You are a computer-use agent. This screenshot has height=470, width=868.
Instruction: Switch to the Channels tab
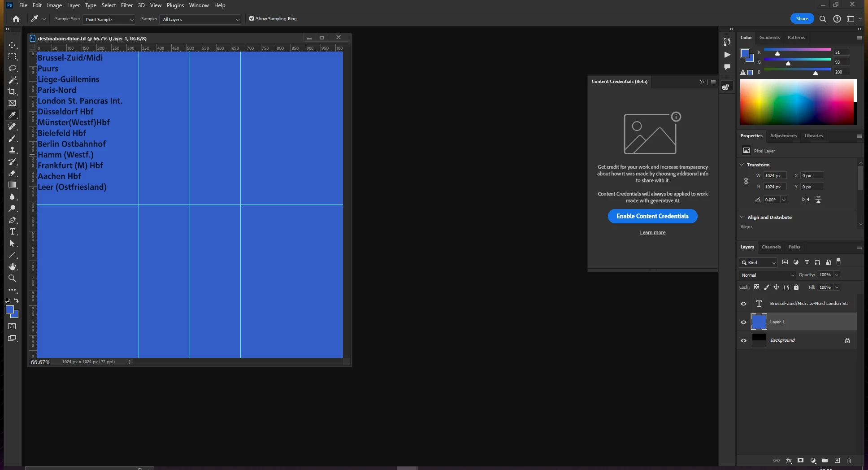coord(771,247)
